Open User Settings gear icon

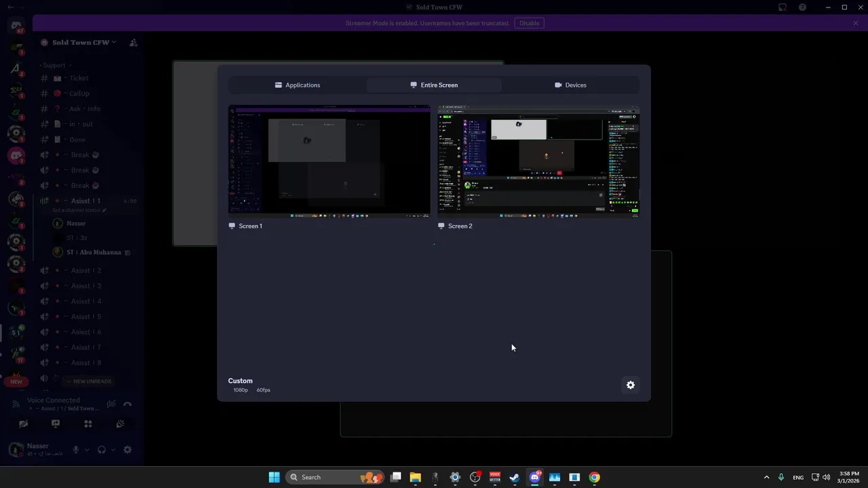pyautogui.click(x=127, y=449)
